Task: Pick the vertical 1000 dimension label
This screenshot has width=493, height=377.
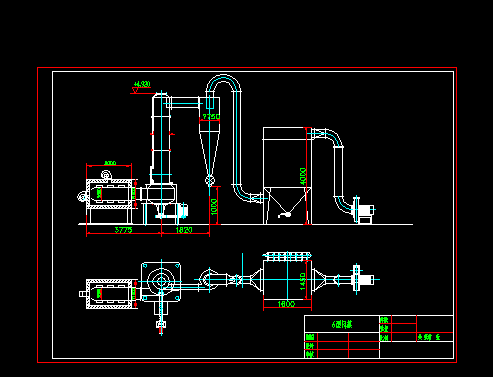Action: (214, 207)
